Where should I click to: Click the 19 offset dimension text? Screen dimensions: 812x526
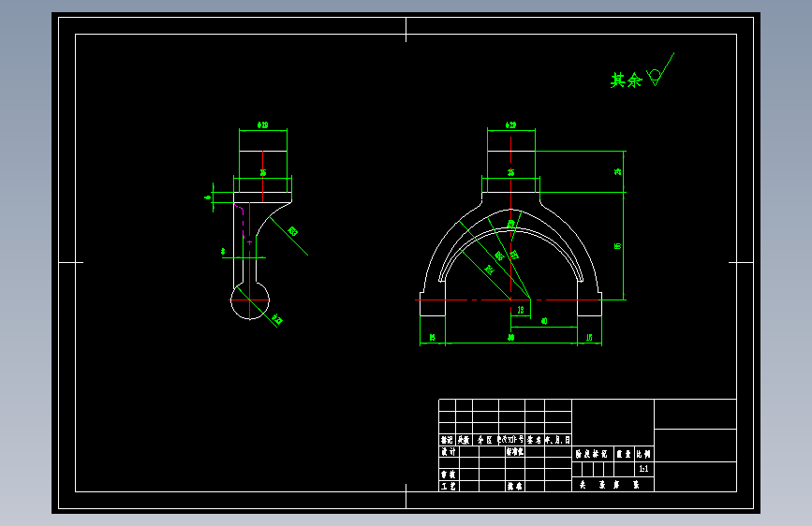521,310
